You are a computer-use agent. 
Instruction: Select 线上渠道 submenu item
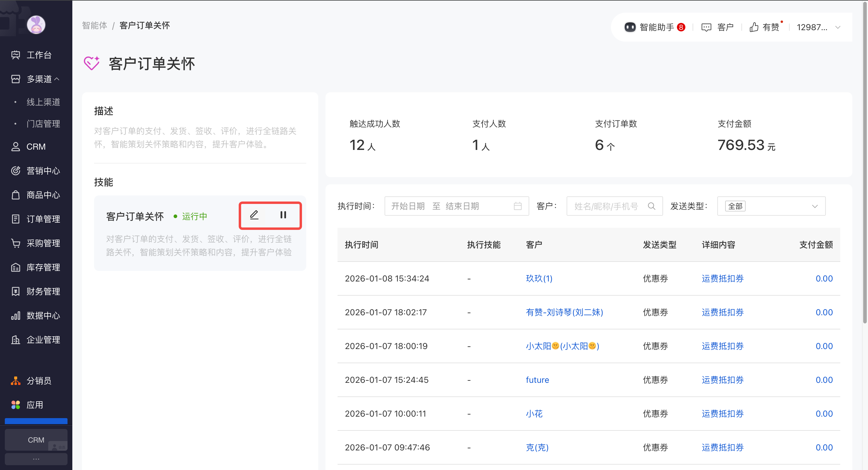point(43,102)
